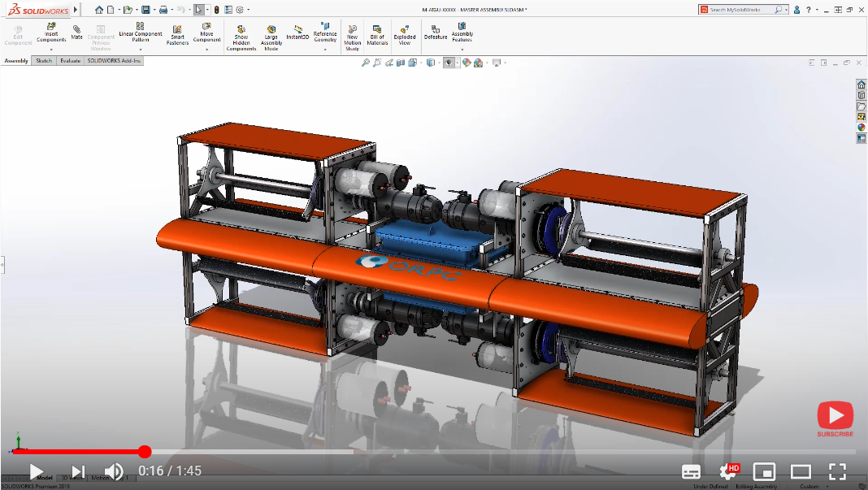Screen dimensions: 868x490
Task: Expand Reference Geometry dropdown arrow
Action: 325,50
